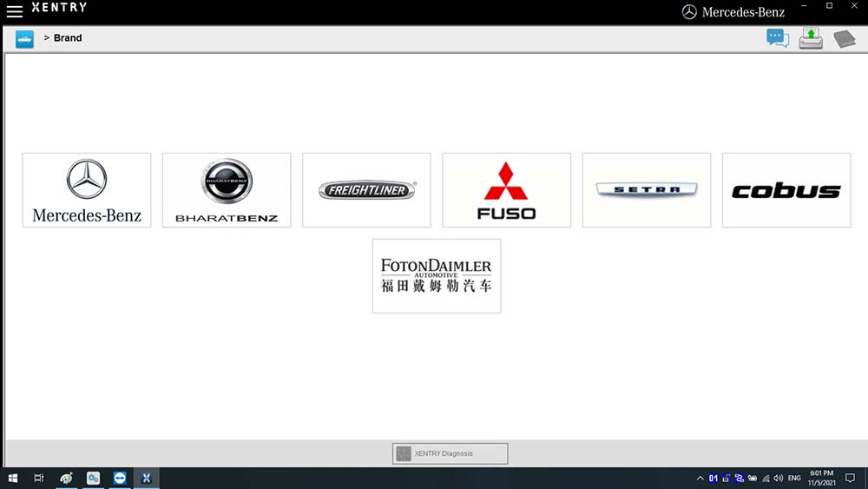Click the 01 tray icon
Screen dimensions: 868x489
point(713,478)
